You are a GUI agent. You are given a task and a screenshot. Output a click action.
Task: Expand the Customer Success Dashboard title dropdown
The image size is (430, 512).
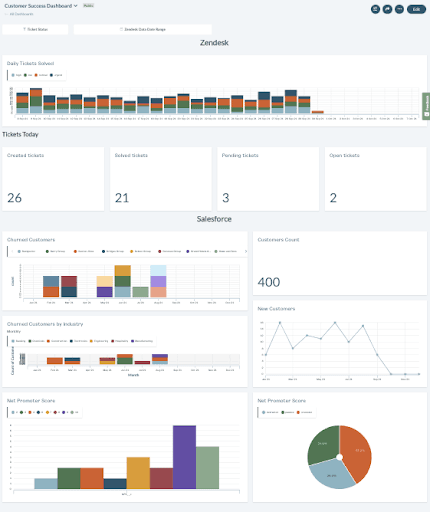(x=75, y=6)
